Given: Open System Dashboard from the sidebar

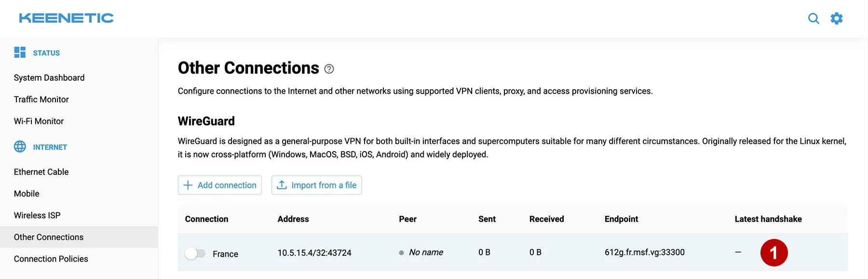Looking at the screenshot, I should pyautogui.click(x=49, y=77).
